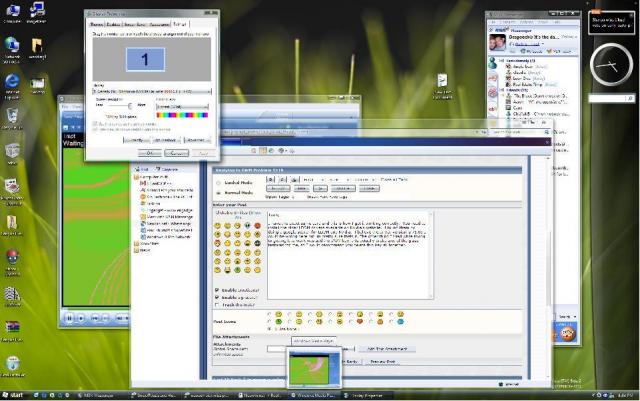This screenshot has width=640, height=401.
Task: Toggle the Enable signature checkbox
Action: [x=217, y=297]
